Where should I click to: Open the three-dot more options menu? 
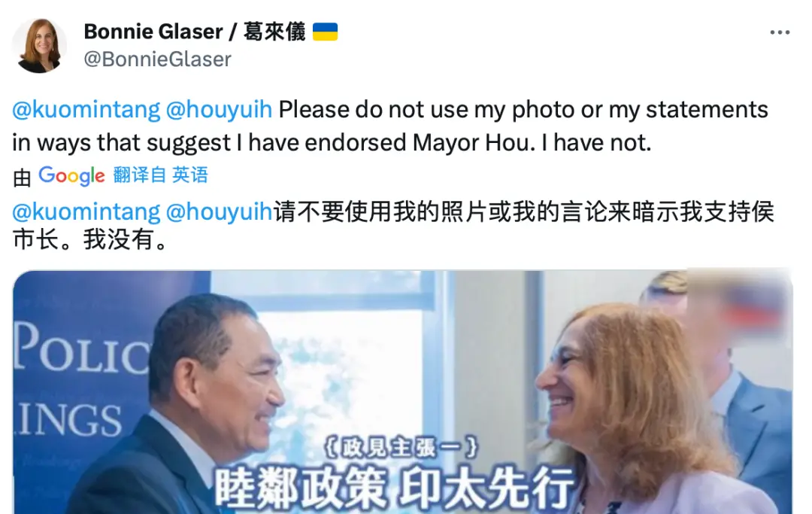coord(780,32)
